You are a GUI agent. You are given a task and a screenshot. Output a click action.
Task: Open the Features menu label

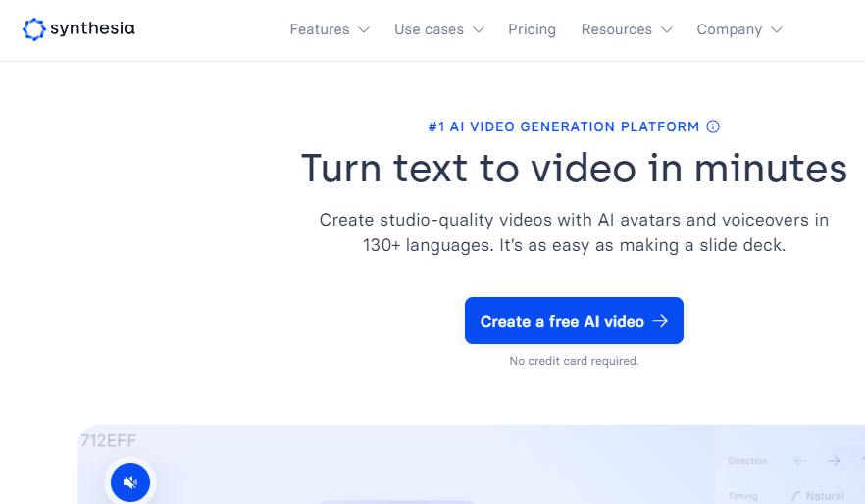[319, 29]
